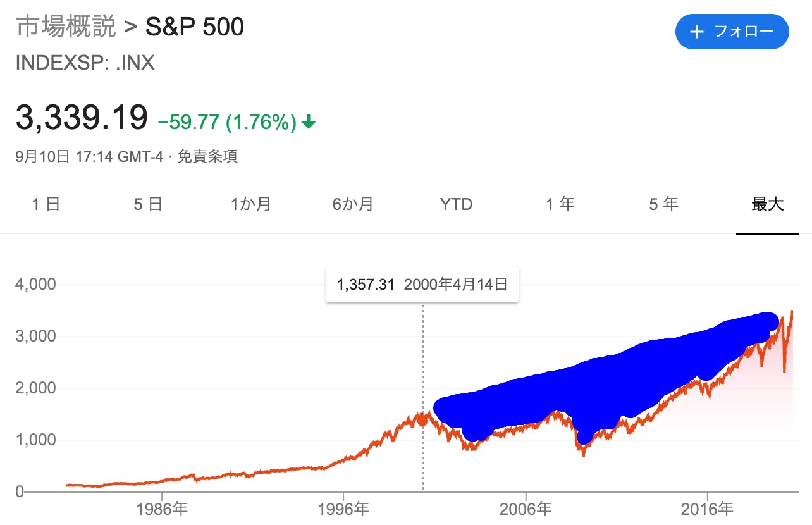Select the 1日 time range tab
The width and height of the screenshot is (812, 525).
(x=45, y=204)
